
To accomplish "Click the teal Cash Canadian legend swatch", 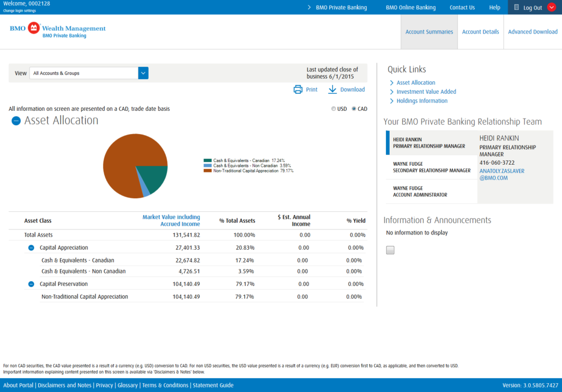I will click(x=207, y=161).
